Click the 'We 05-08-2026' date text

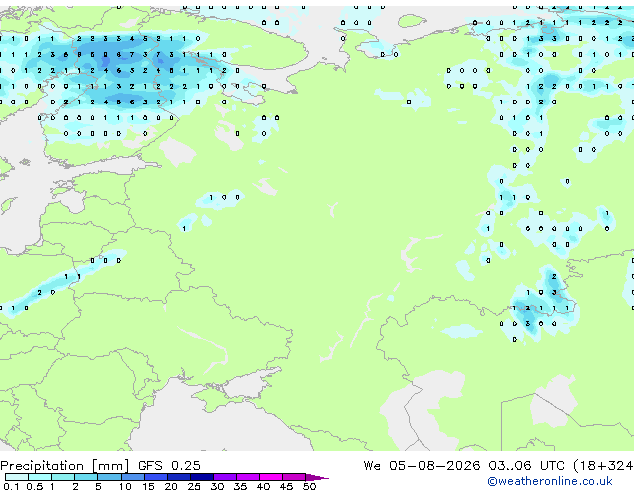pos(422,466)
